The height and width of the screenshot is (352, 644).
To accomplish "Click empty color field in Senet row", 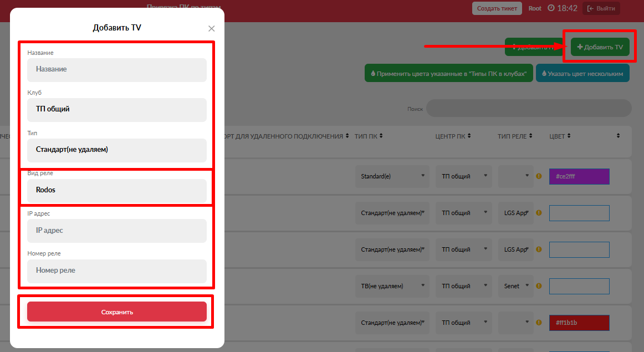I will [x=579, y=286].
